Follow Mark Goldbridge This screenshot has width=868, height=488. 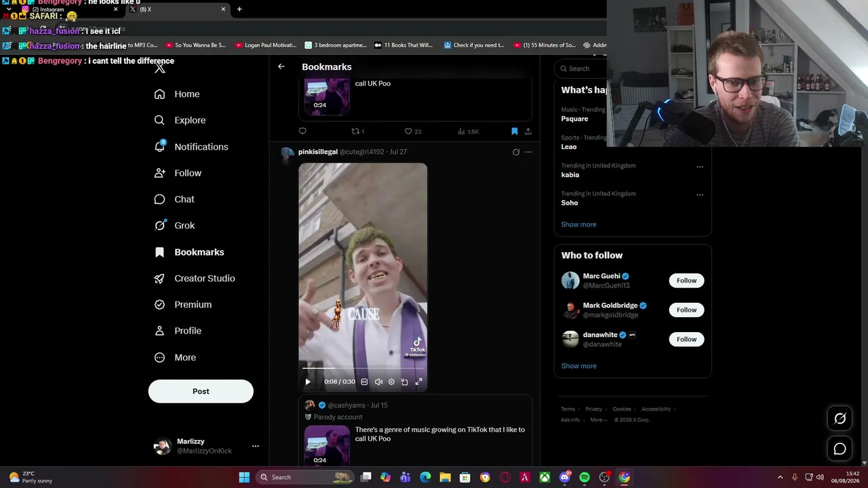pos(686,310)
